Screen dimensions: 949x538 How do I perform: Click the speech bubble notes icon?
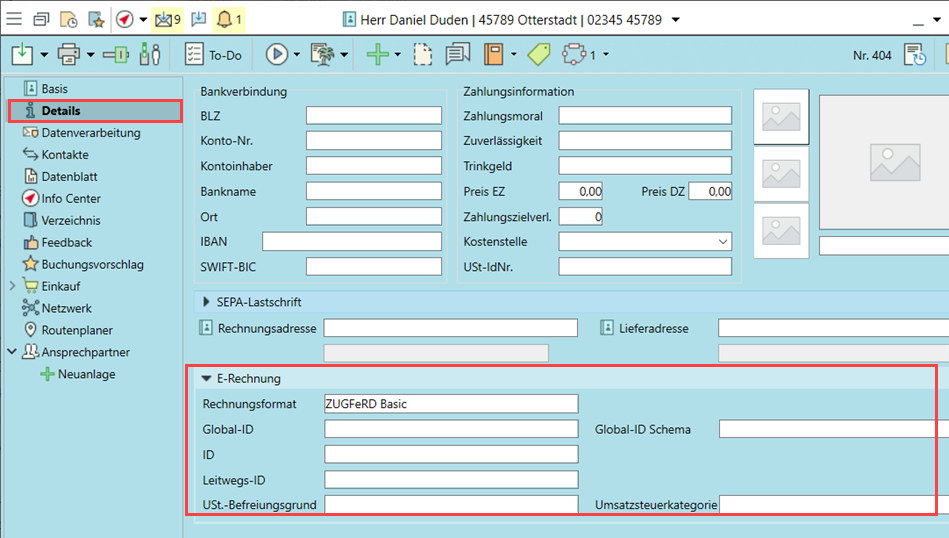tap(457, 54)
